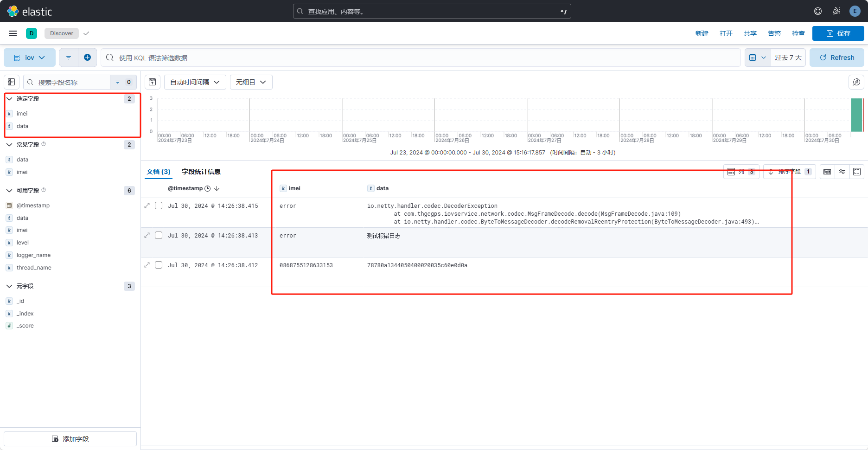Open the 列 columns button
This screenshot has height=450, width=868.
pos(741,172)
